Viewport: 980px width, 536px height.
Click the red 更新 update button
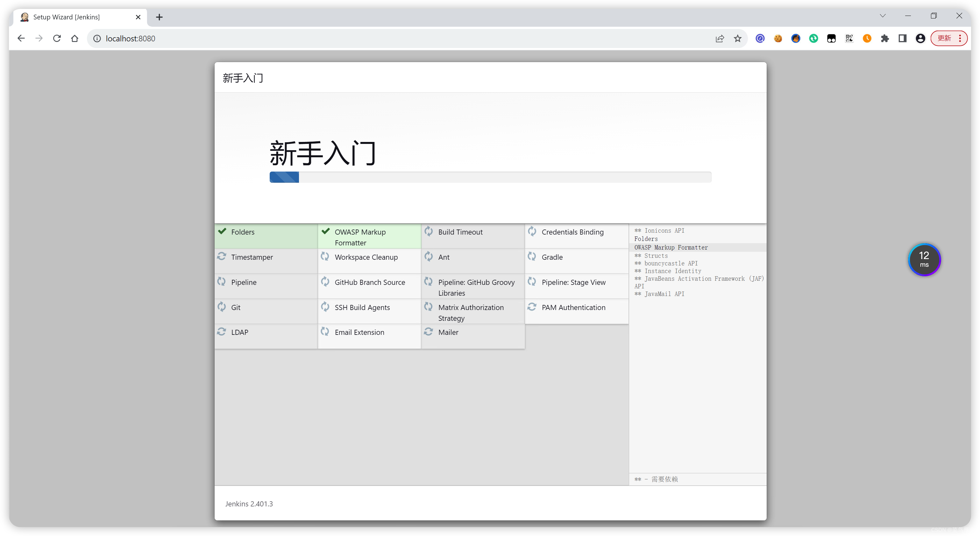(x=948, y=39)
